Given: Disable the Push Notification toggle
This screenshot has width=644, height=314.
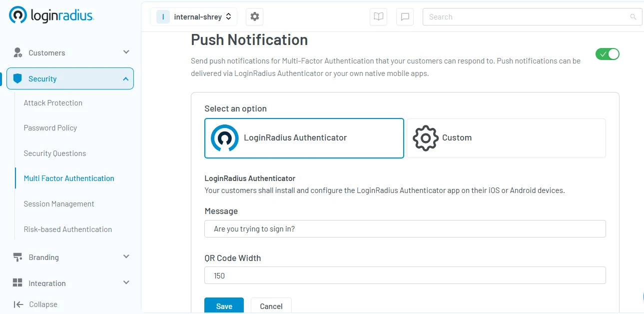Looking at the screenshot, I should 607,54.
